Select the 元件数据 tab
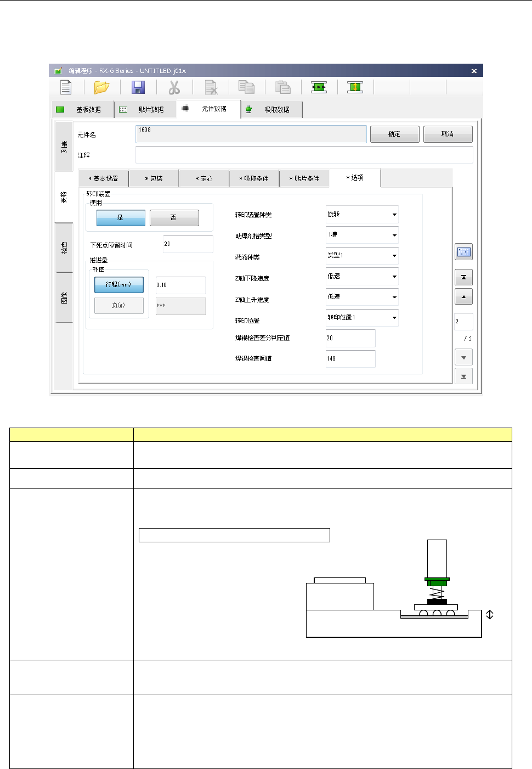This screenshot has width=532, height=769. pos(209,109)
